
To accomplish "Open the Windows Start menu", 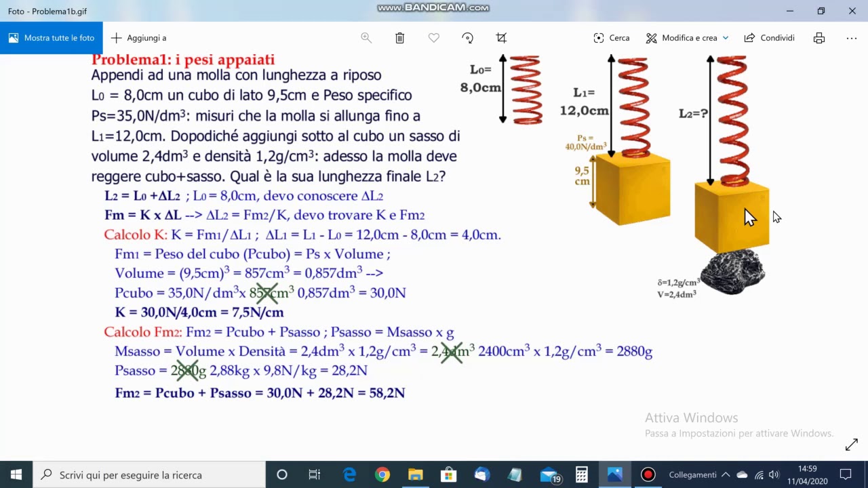I will click(x=16, y=474).
